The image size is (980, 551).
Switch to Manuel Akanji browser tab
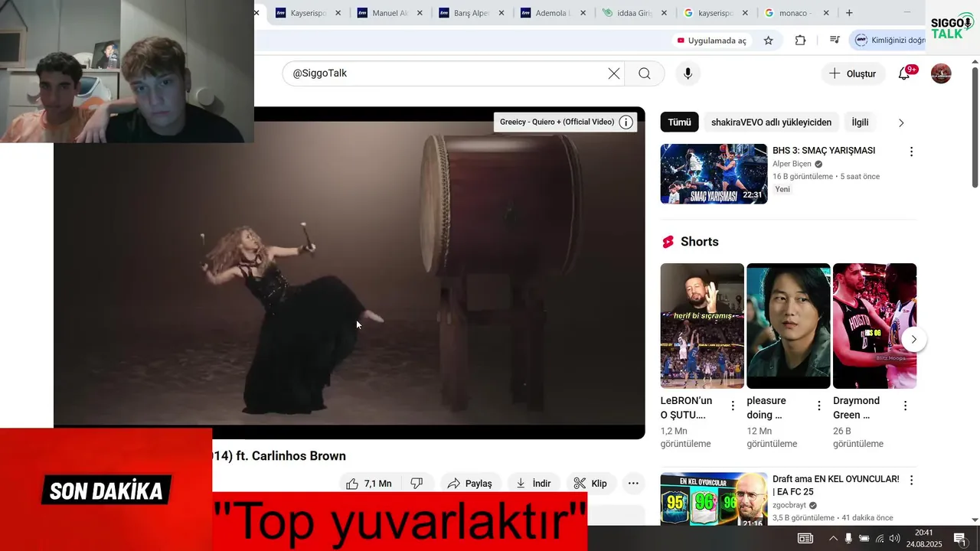coord(389,13)
